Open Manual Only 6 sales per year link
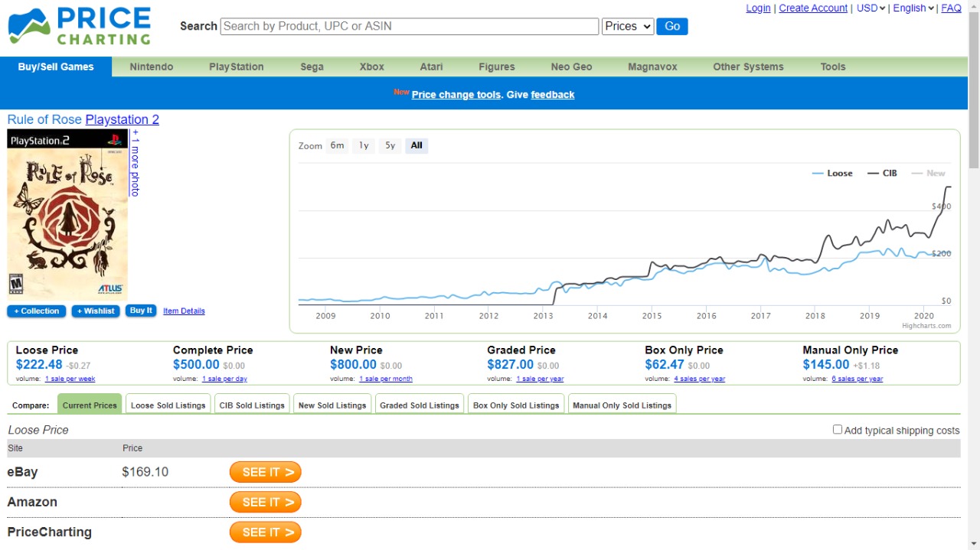Image resolution: width=980 pixels, height=550 pixels. tap(857, 379)
